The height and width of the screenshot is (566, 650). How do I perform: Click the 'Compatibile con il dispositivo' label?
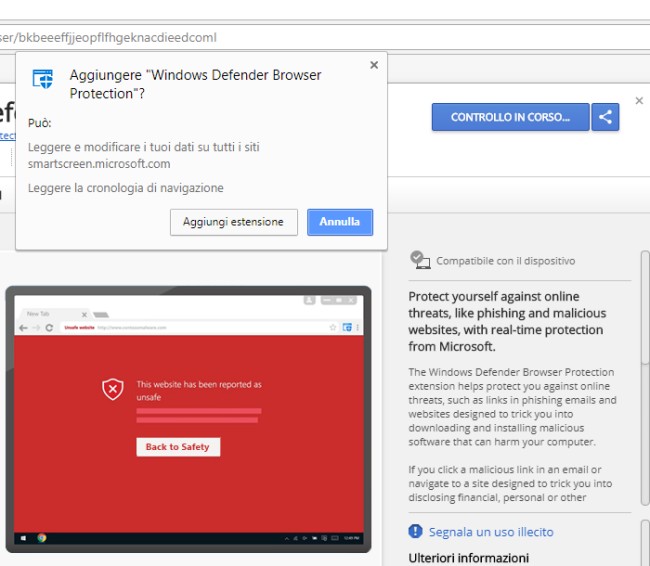[x=506, y=261]
